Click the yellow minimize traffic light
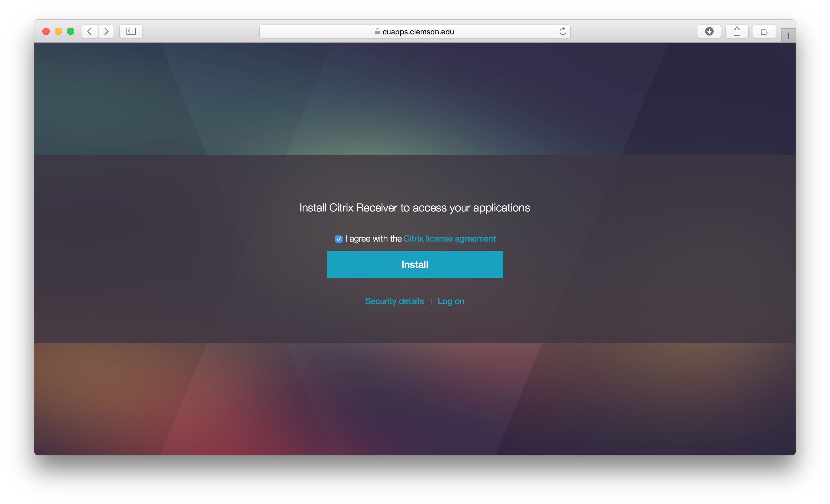Screen dimensions: 830x504 point(58,31)
